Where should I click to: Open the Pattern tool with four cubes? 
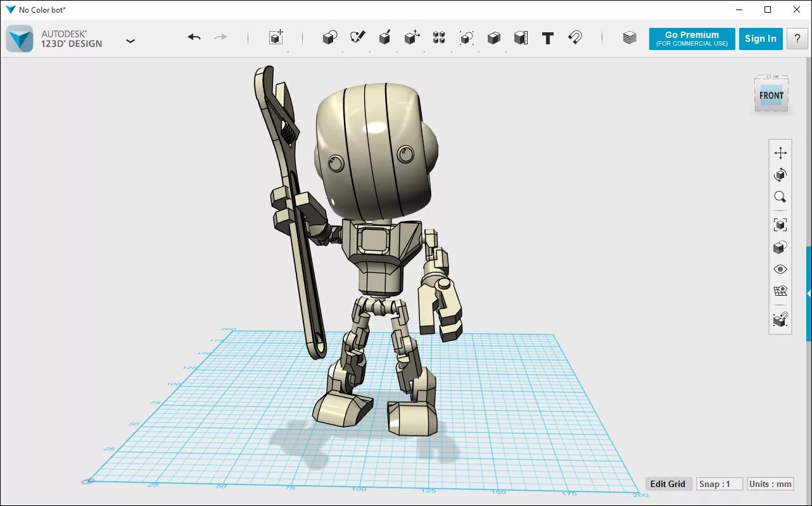click(x=439, y=38)
